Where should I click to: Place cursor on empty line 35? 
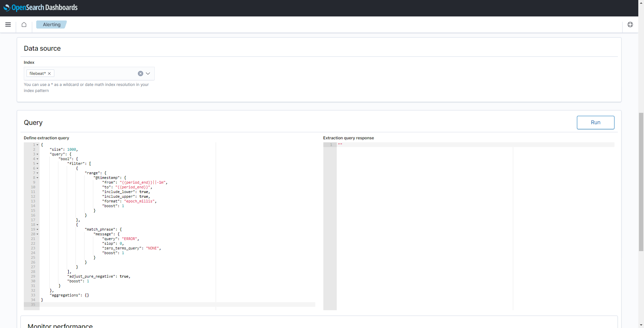click(x=178, y=304)
